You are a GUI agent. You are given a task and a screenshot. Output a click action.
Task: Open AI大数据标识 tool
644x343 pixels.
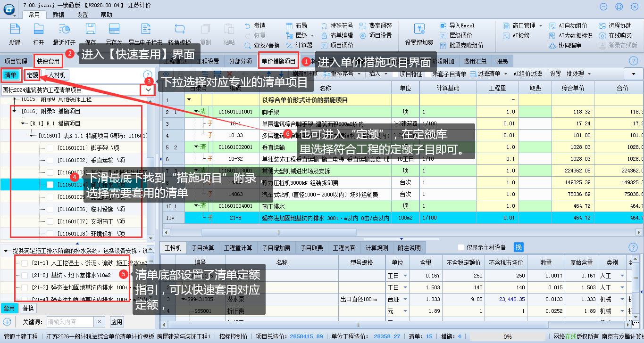tap(571, 35)
